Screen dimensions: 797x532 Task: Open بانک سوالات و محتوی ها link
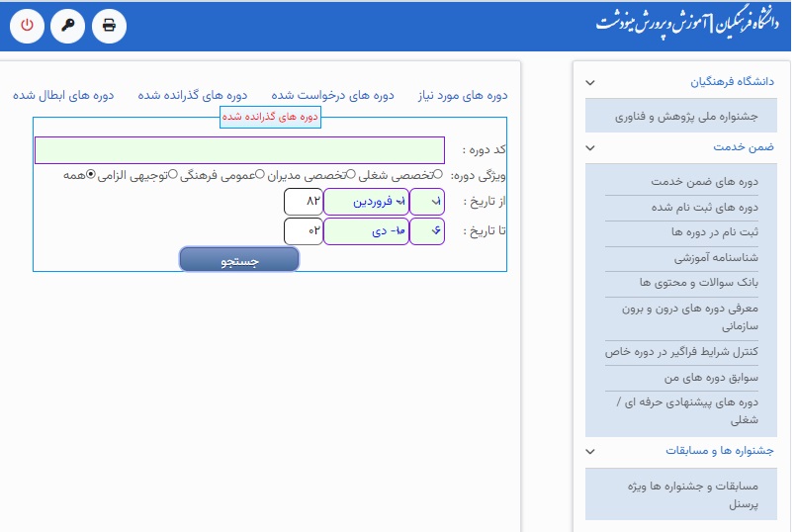699,283
